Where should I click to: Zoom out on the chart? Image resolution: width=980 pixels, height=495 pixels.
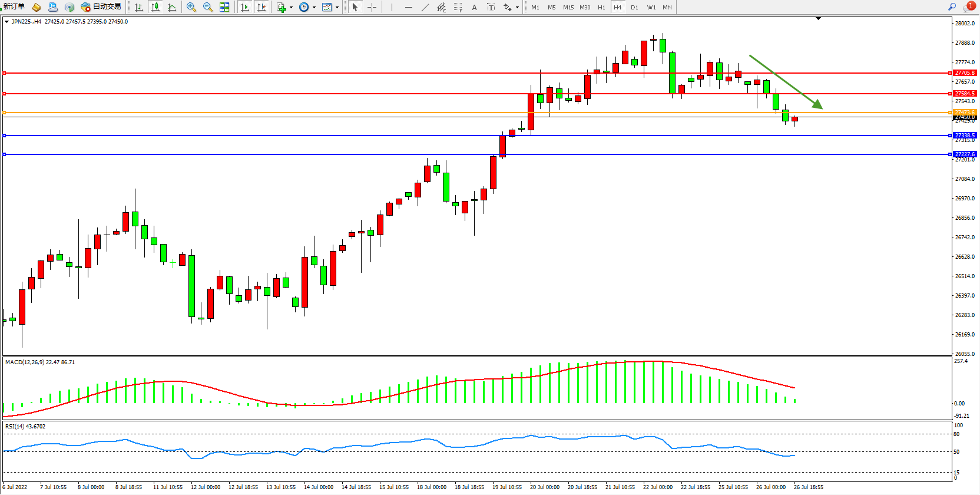point(208,7)
